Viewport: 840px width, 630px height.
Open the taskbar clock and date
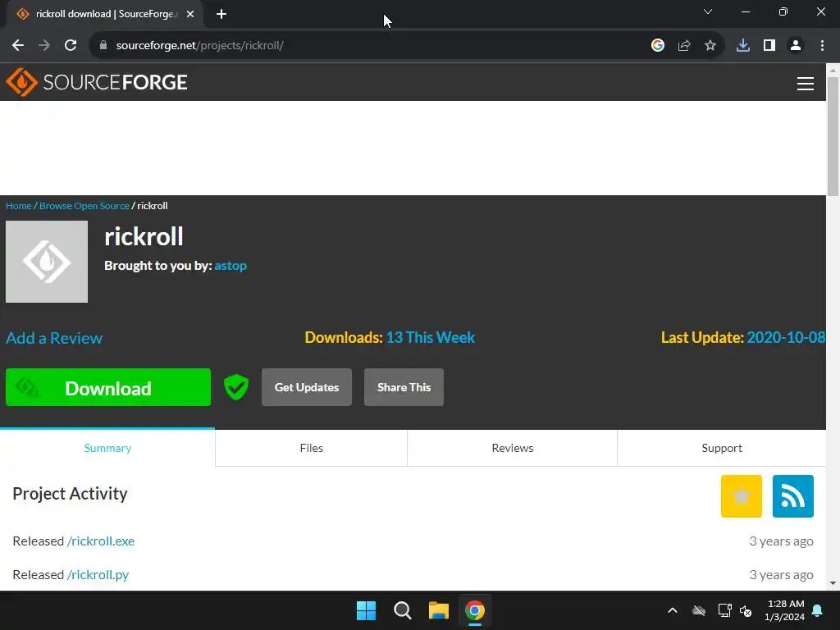click(x=785, y=610)
